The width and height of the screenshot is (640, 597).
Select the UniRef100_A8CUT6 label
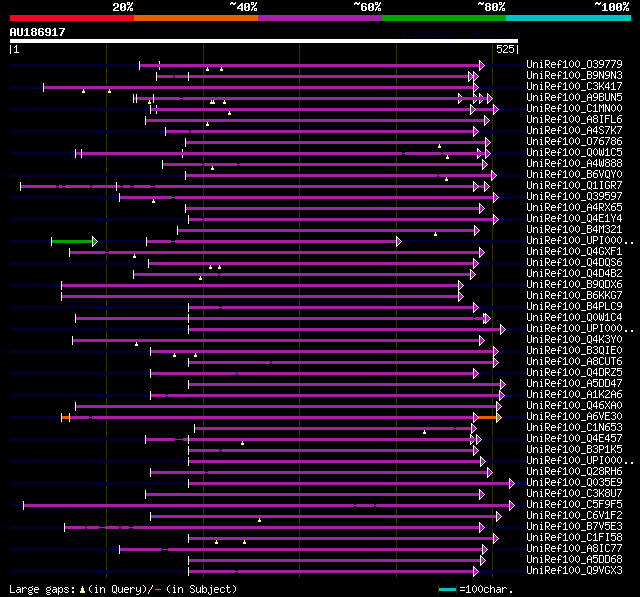coord(574,362)
